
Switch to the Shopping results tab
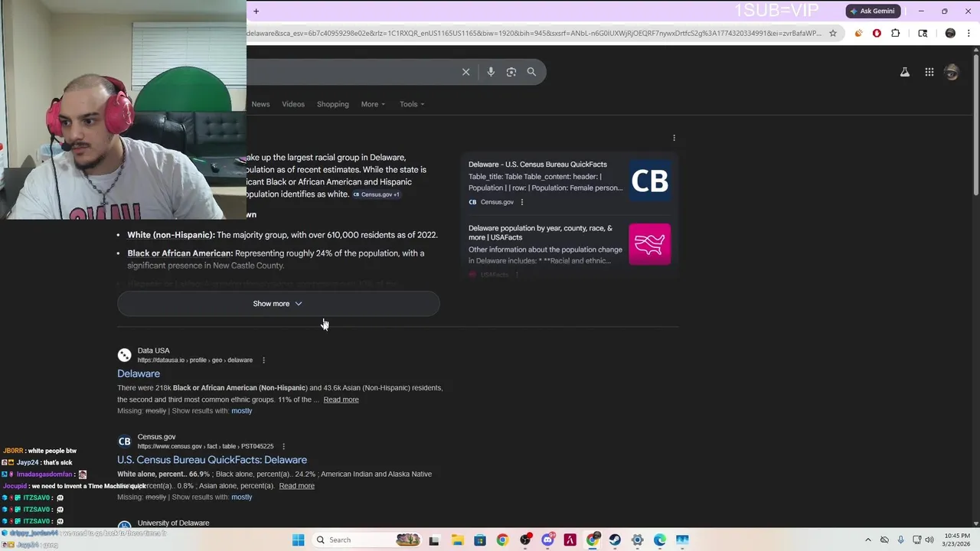tap(333, 104)
